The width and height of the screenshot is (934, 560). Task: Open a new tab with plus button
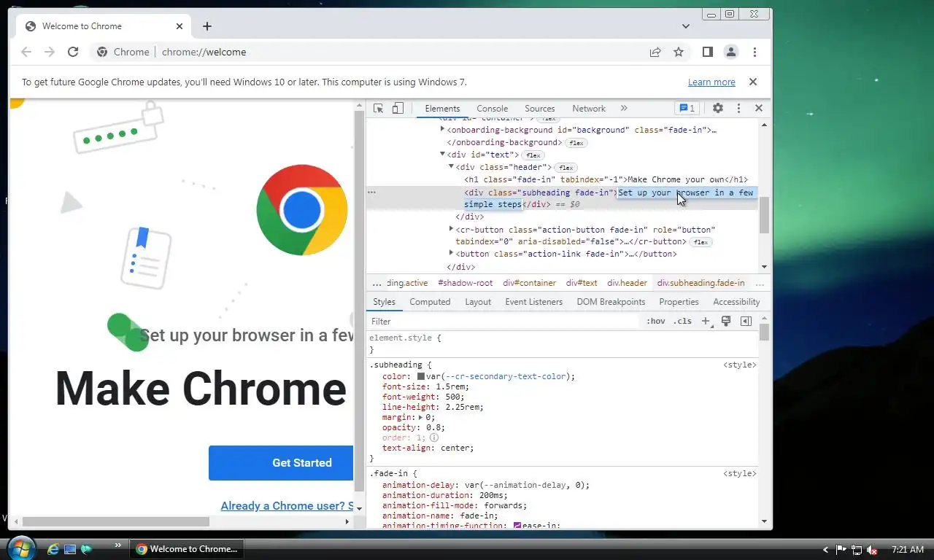pos(207,26)
